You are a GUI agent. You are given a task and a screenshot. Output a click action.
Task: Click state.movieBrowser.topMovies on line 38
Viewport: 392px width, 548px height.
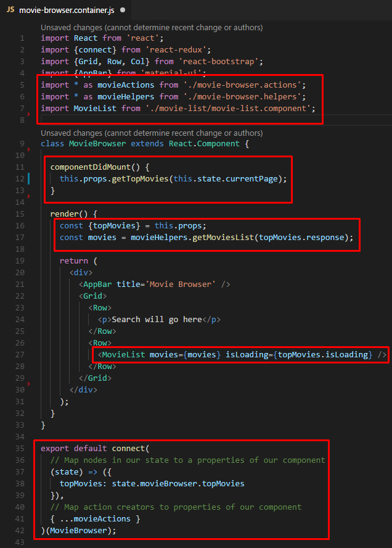pyautogui.click(x=178, y=483)
